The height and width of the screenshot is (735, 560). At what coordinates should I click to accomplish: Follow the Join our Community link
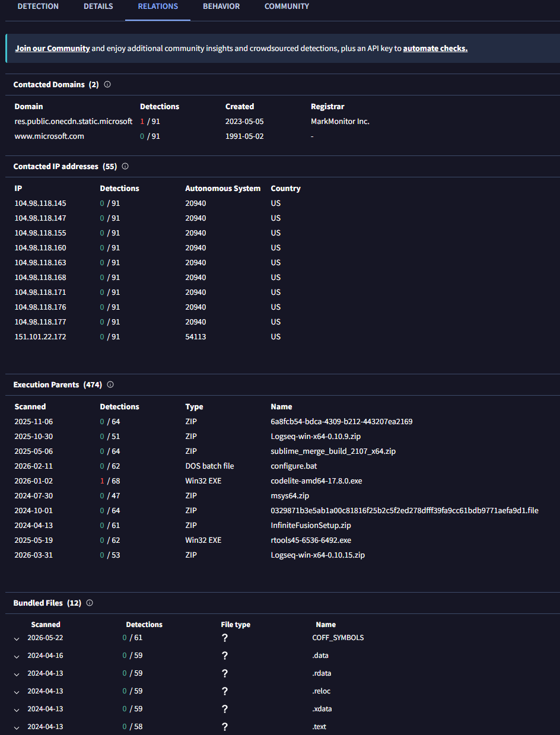(52, 49)
